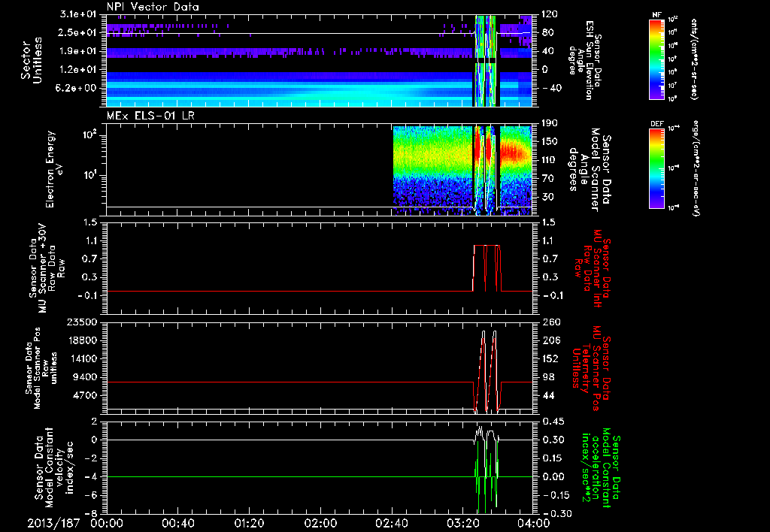Viewport: 770px width, 532px height.
Task: Click the DEF color scale bar
Action: (656, 168)
